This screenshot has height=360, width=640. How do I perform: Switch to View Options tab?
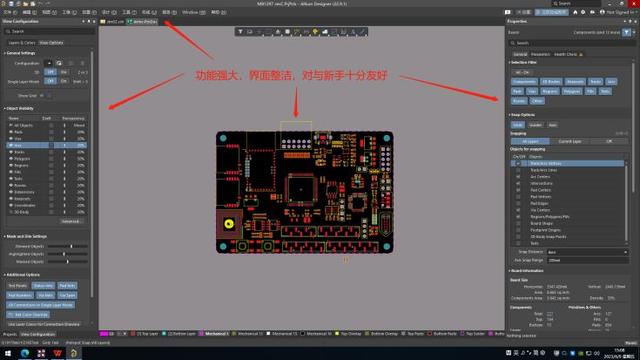pos(51,42)
